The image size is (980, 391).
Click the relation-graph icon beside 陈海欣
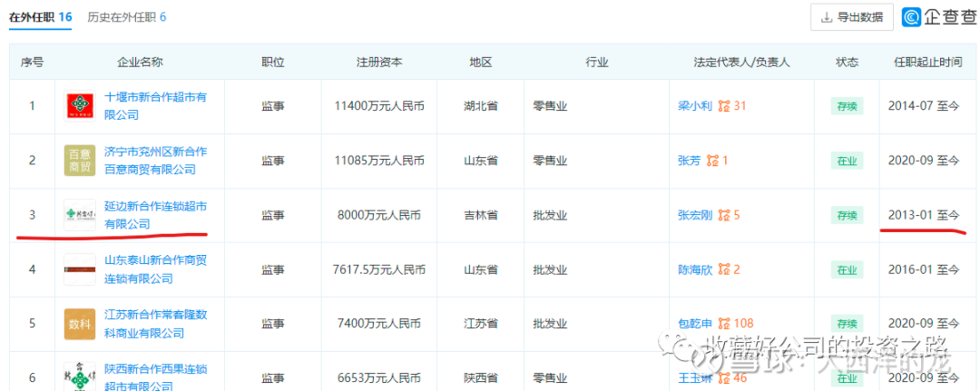(724, 269)
